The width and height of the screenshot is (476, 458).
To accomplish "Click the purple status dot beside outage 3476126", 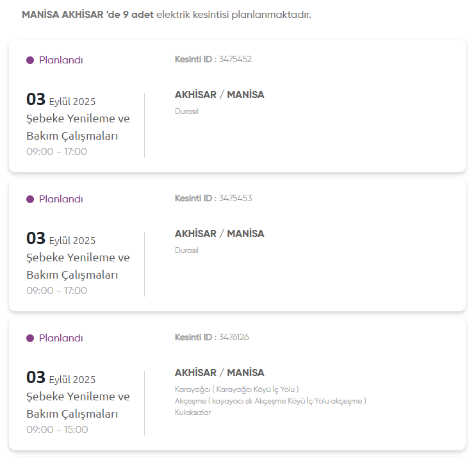I will tap(30, 338).
